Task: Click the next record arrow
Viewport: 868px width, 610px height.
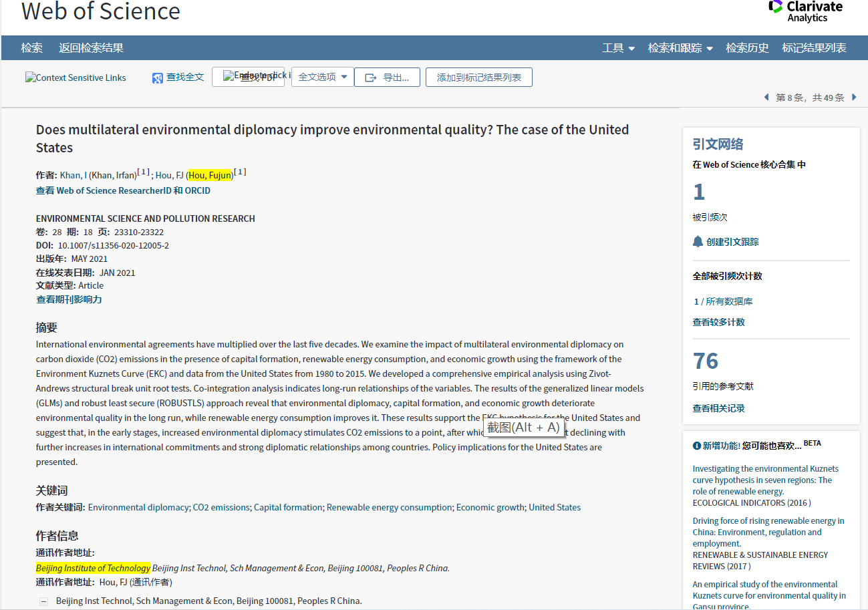Action: coord(854,98)
